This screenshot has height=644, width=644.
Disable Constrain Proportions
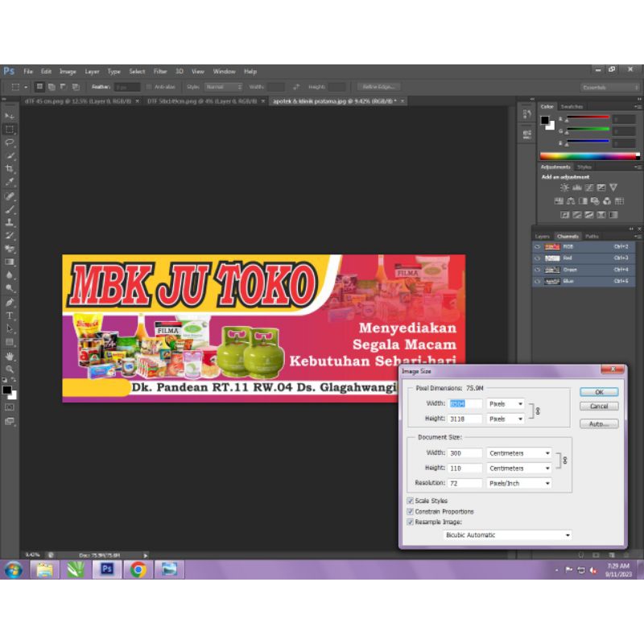pyautogui.click(x=411, y=511)
